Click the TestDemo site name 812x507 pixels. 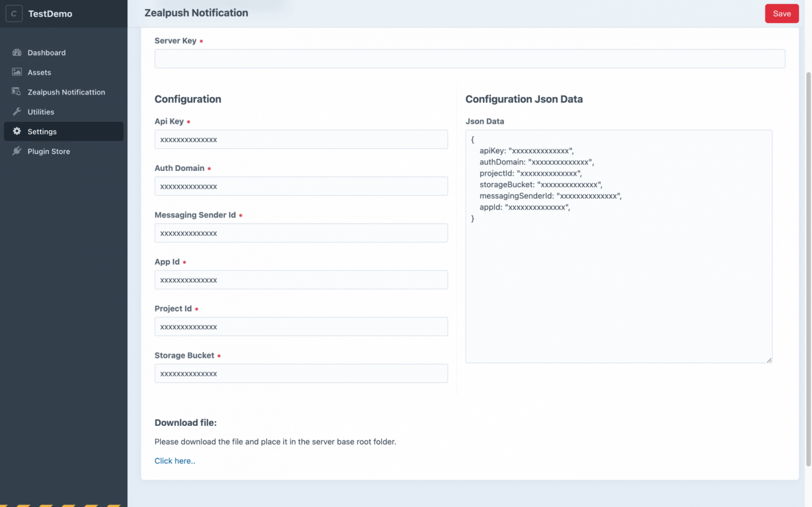tap(50, 14)
